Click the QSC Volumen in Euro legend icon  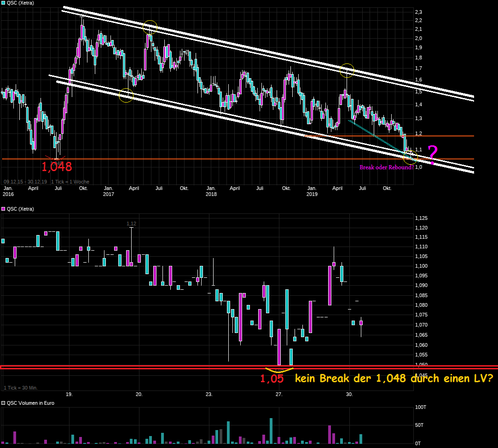(3, 403)
